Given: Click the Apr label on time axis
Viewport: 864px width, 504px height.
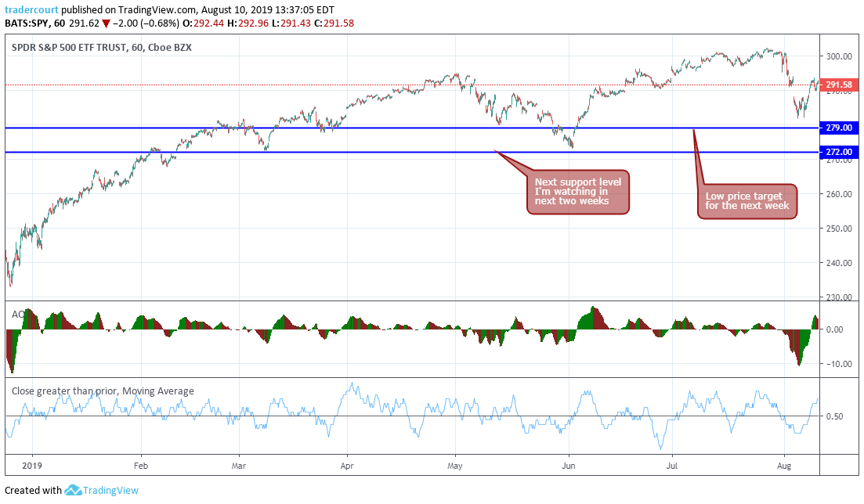Looking at the screenshot, I should click(x=346, y=466).
